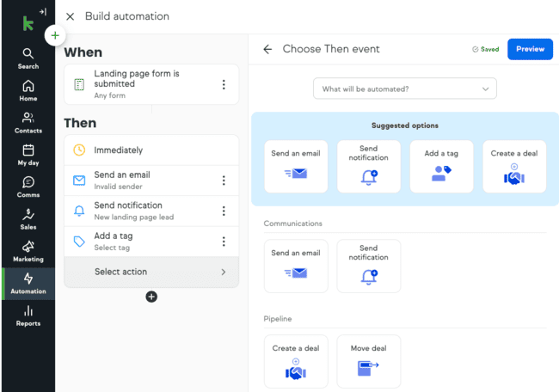Go to Home in sidebar
Viewport: 559px width, 392px height.
(28, 91)
